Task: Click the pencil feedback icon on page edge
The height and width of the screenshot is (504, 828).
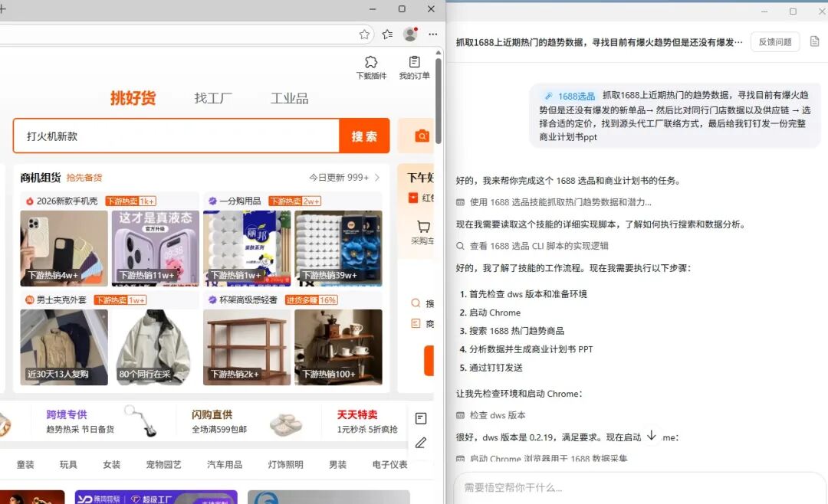Action: [x=420, y=443]
